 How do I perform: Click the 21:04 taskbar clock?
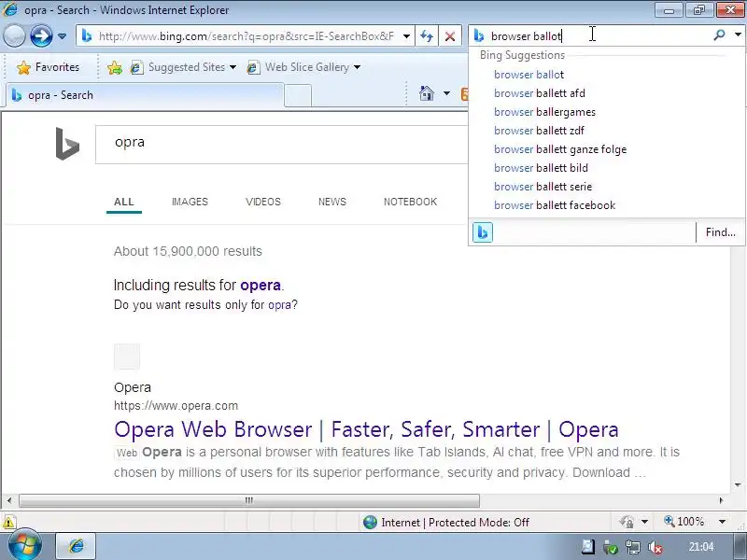701,547
